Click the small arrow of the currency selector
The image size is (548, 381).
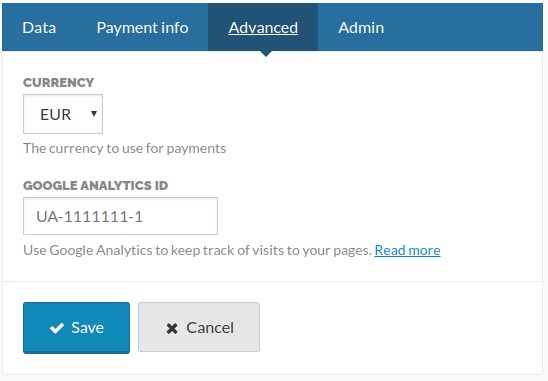pyautogui.click(x=94, y=114)
